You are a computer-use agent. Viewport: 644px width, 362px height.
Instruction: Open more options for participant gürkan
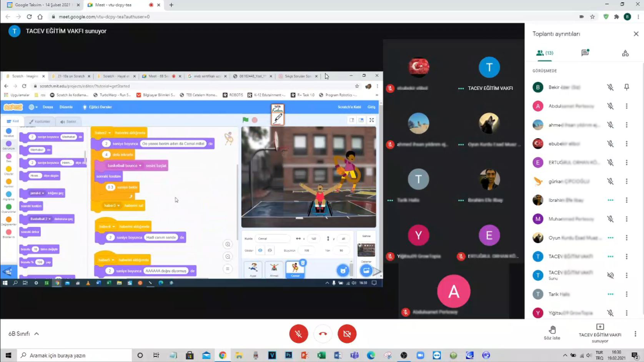[626, 181]
